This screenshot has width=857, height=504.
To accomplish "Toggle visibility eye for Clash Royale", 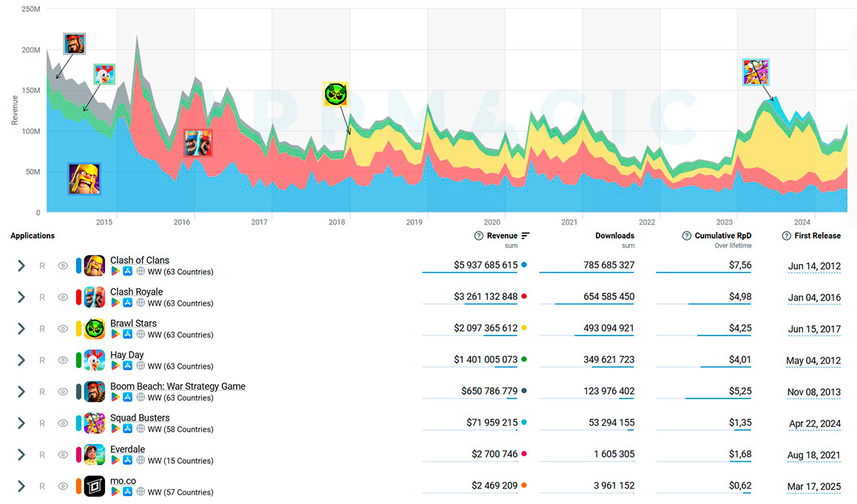I will point(63,297).
